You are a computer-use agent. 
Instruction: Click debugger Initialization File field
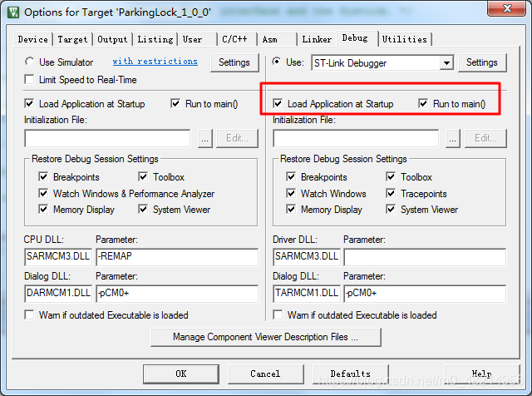[356, 138]
